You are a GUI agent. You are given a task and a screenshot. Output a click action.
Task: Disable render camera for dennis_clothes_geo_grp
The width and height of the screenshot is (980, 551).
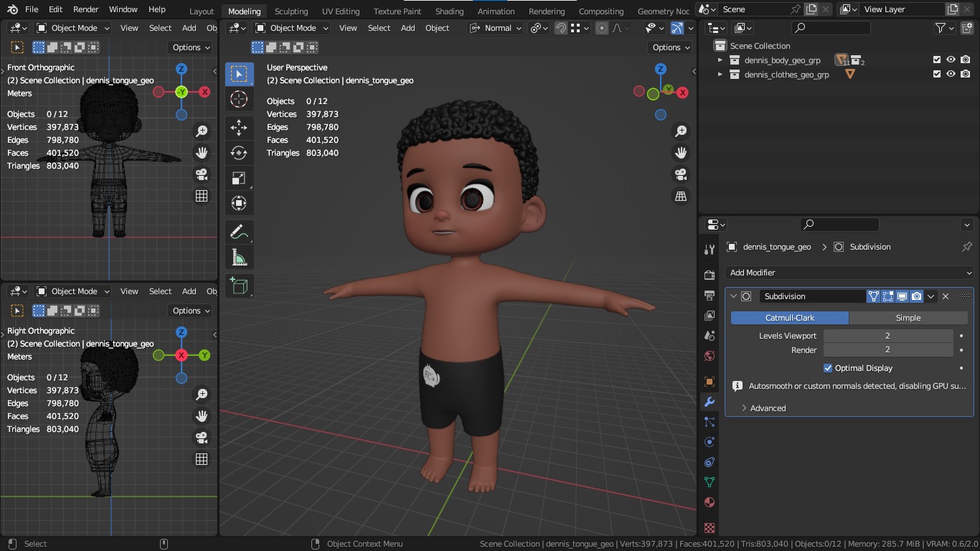pos(966,74)
